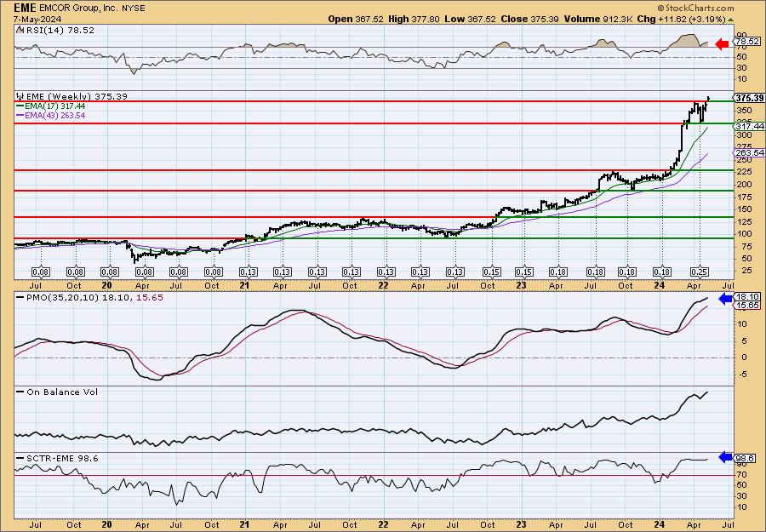
Task: Click the 98.6 SCTR value tag
Action: click(x=746, y=458)
